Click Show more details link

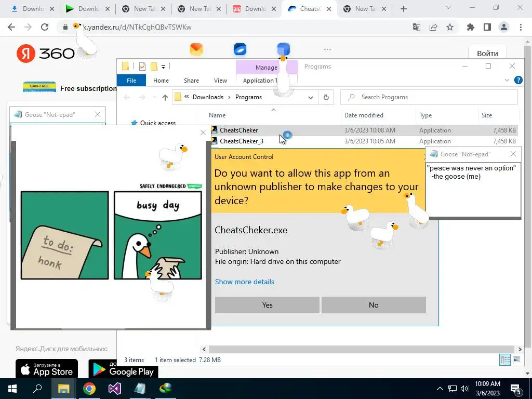[x=245, y=282]
